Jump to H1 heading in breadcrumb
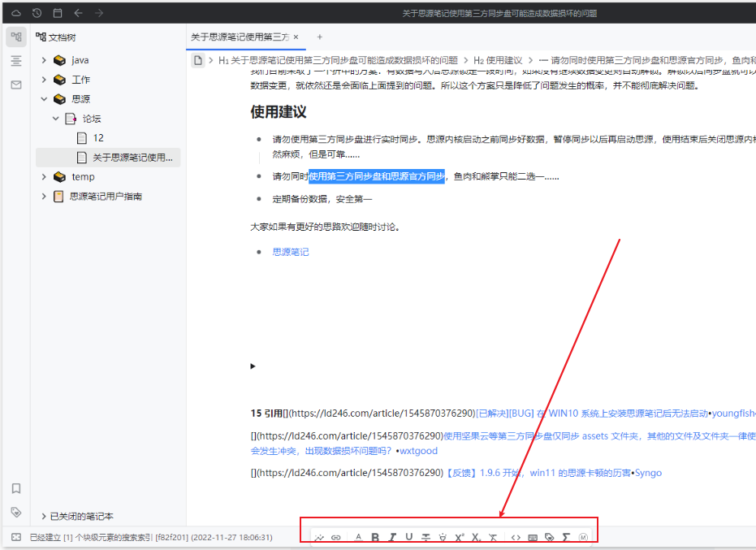Image resolution: width=756 pixels, height=550 pixels. click(338, 60)
